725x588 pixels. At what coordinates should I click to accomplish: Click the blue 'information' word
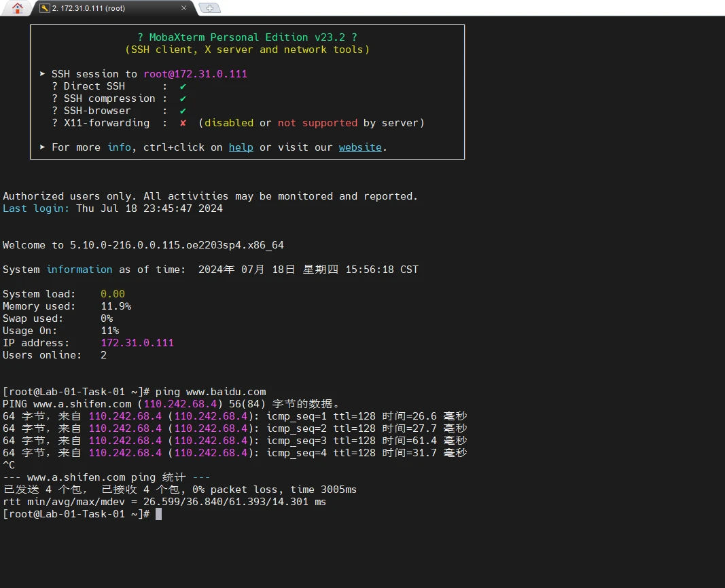79,270
